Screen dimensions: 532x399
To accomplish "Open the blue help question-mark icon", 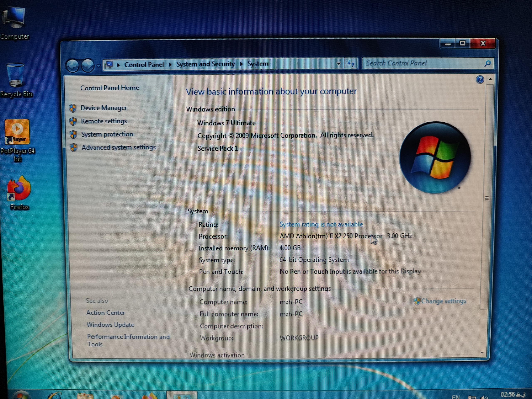I will pos(480,79).
